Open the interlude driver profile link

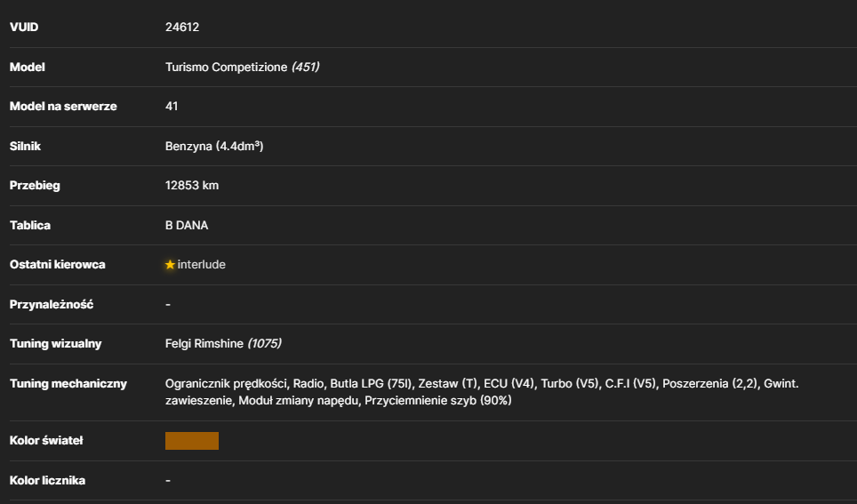(201, 265)
